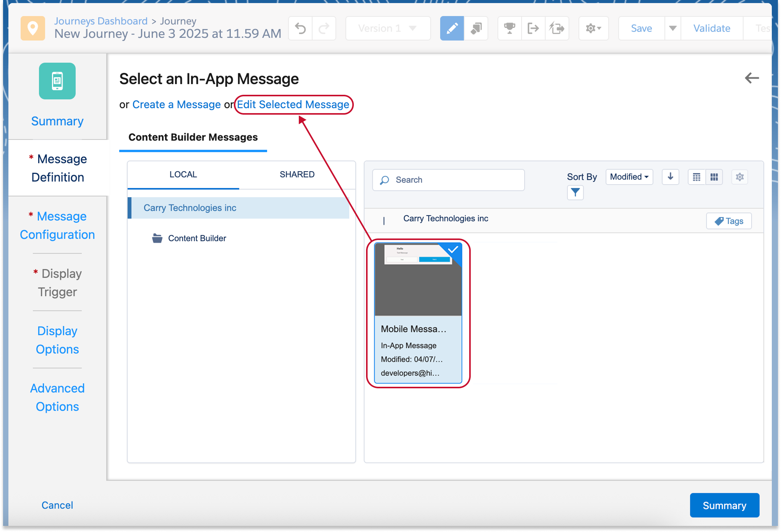781x532 pixels.
Task: Switch to grid view layout
Action: pos(714,177)
